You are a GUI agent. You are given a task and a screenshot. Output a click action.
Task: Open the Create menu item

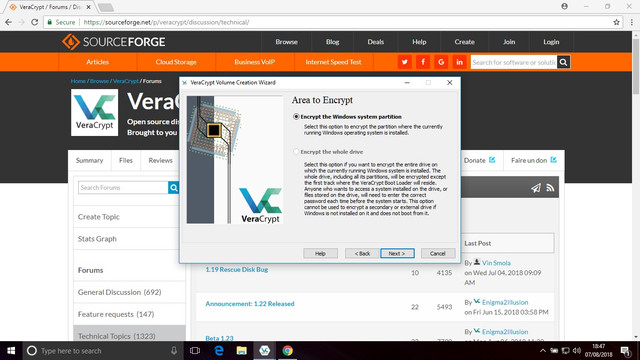point(464,42)
